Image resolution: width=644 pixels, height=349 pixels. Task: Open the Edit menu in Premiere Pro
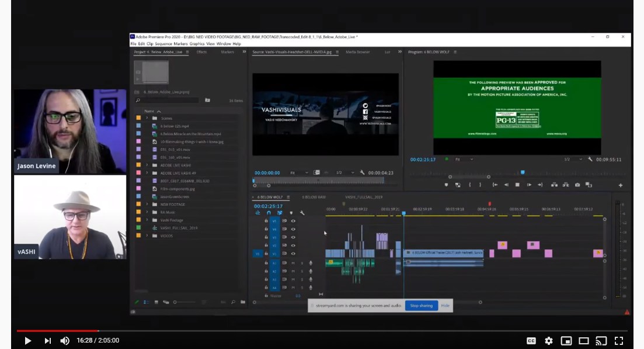pyautogui.click(x=141, y=44)
